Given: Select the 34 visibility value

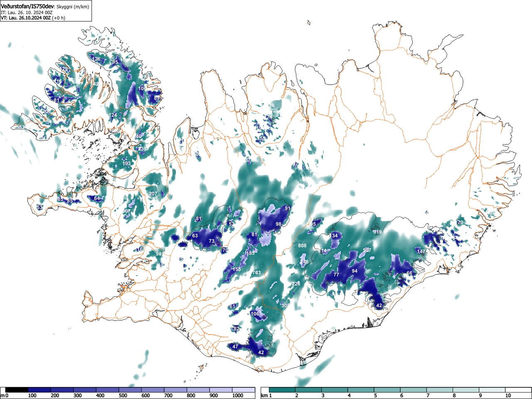Looking at the screenshot, I should (335, 236).
